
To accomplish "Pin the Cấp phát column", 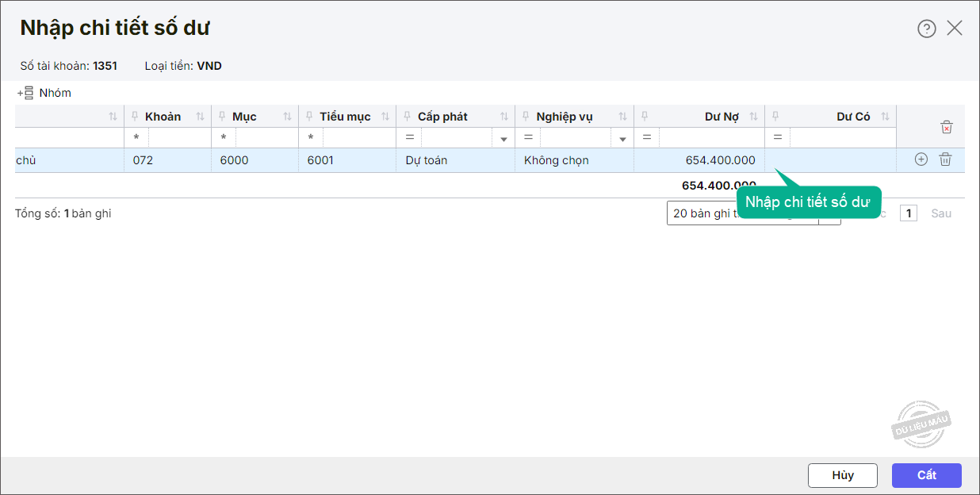I will 408,117.
